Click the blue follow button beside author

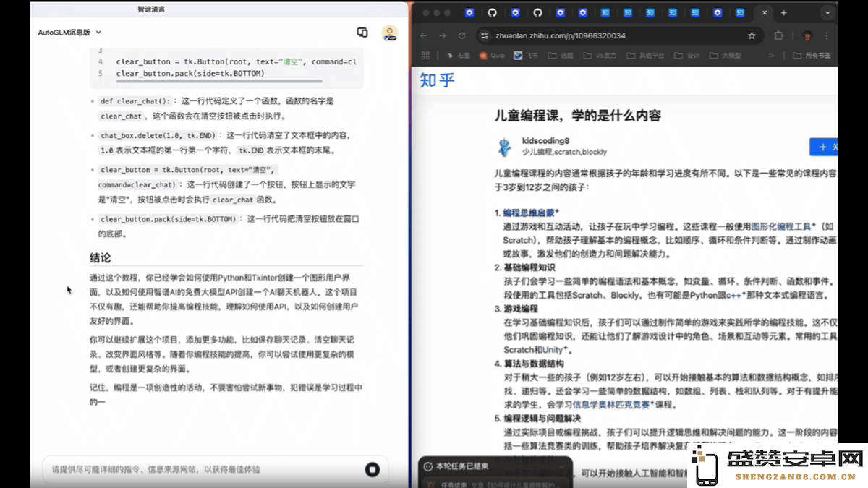click(824, 147)
